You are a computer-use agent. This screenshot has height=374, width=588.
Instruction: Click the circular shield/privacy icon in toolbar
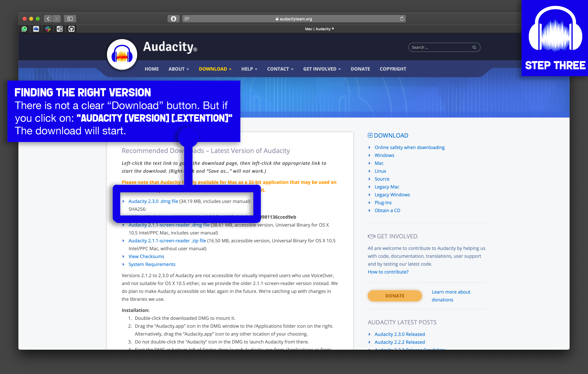click(174, 19)
